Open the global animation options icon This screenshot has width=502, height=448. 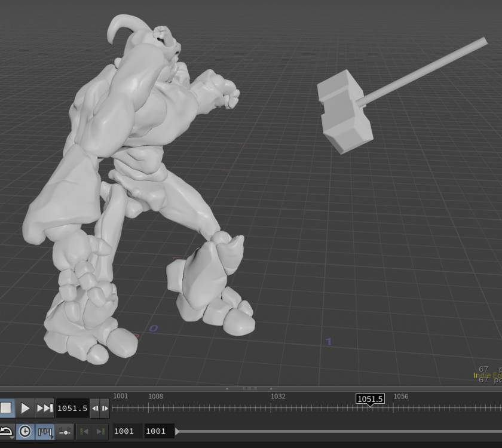65,431
